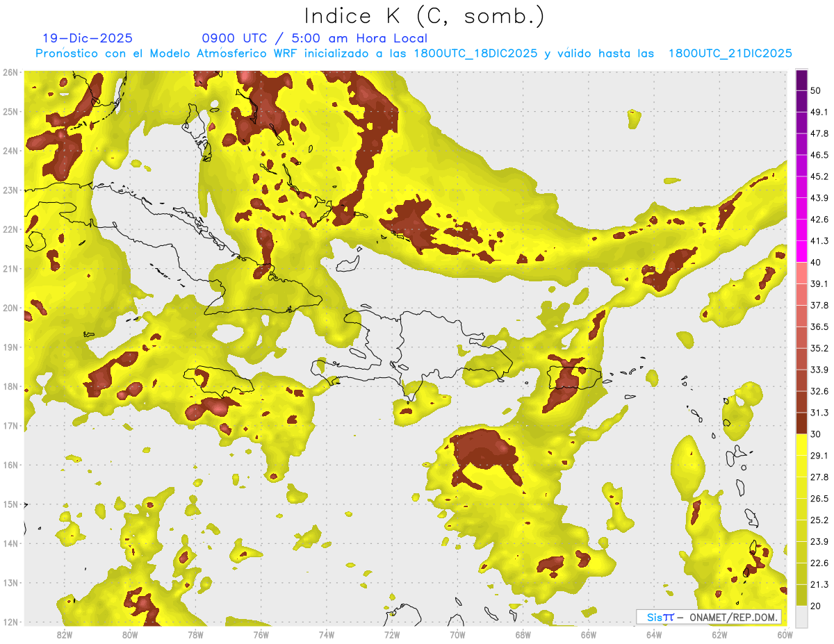Click the colorbar value 29.1
The height and width of the screenshot is (644, 834).
[x=819, y=456]
